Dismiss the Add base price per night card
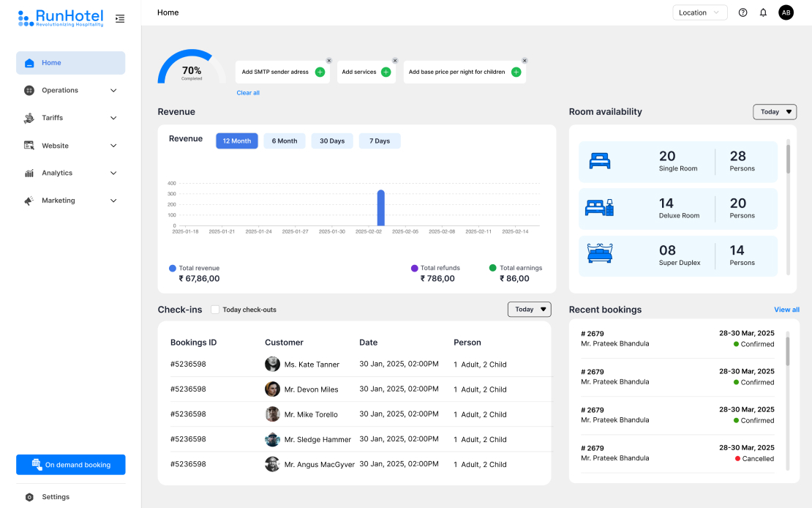This screenshot has height=508, width=812. point(525,61)
